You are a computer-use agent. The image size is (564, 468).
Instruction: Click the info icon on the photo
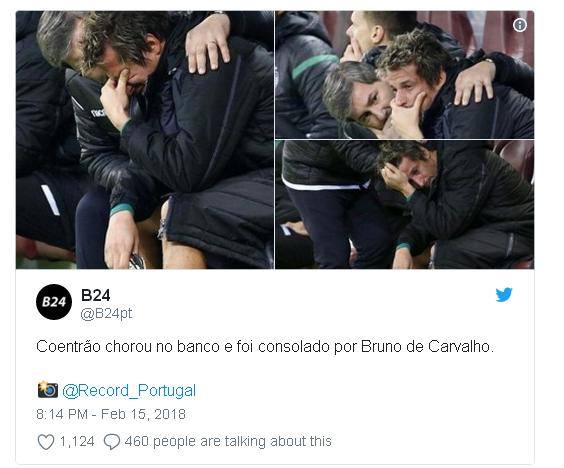pyautogui.click(x=519, y=25)
